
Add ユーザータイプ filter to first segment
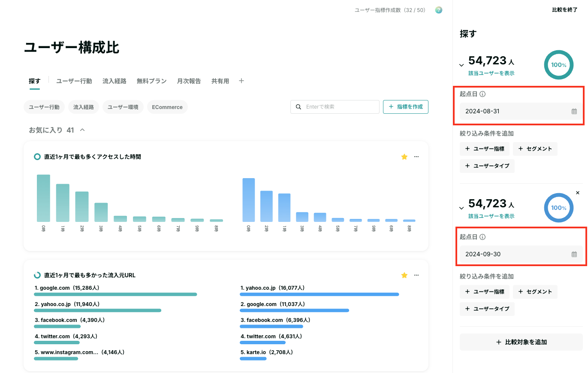tap(487, 166)
